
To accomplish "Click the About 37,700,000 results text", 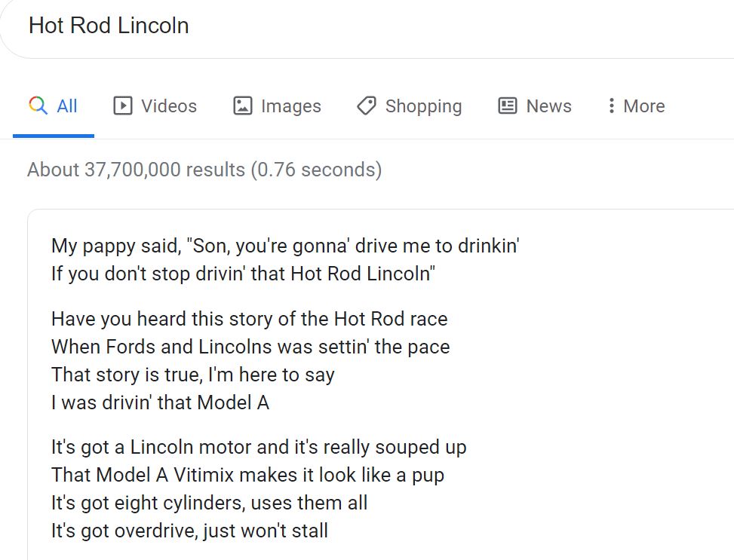I will coord(204,170).
